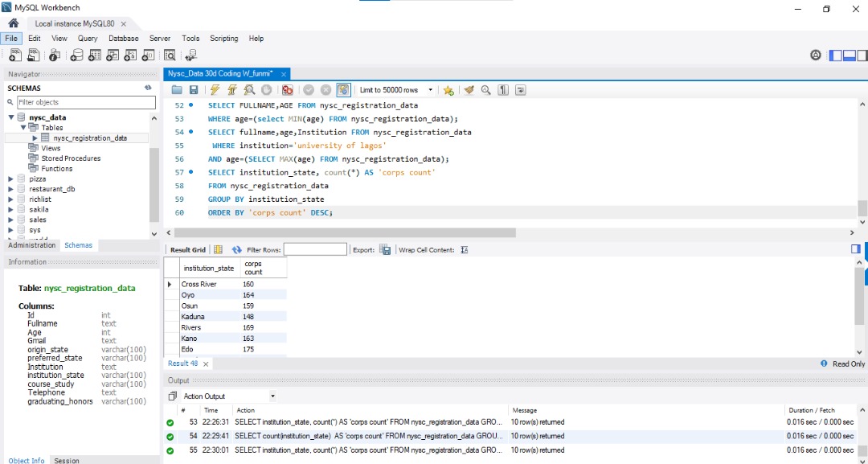Open the File menu
The width and height of the screenshot is (868, 464).
(x=11, y=39)
